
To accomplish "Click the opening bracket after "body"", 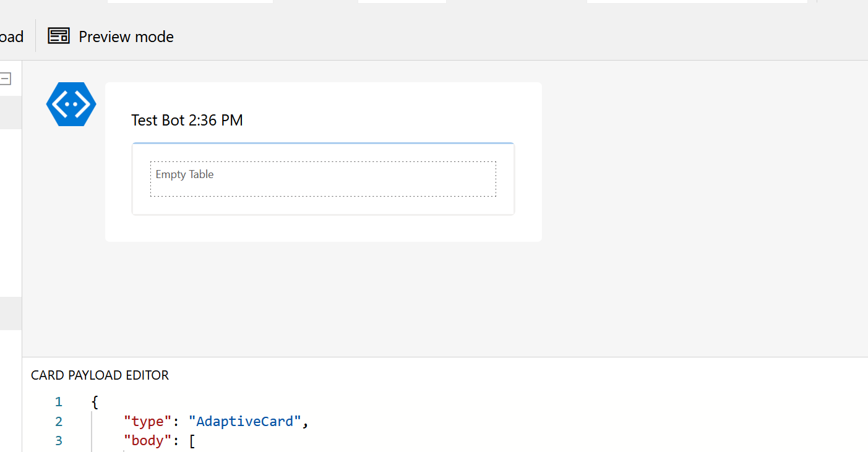I will pyautogui.click(x=192, y=441).
